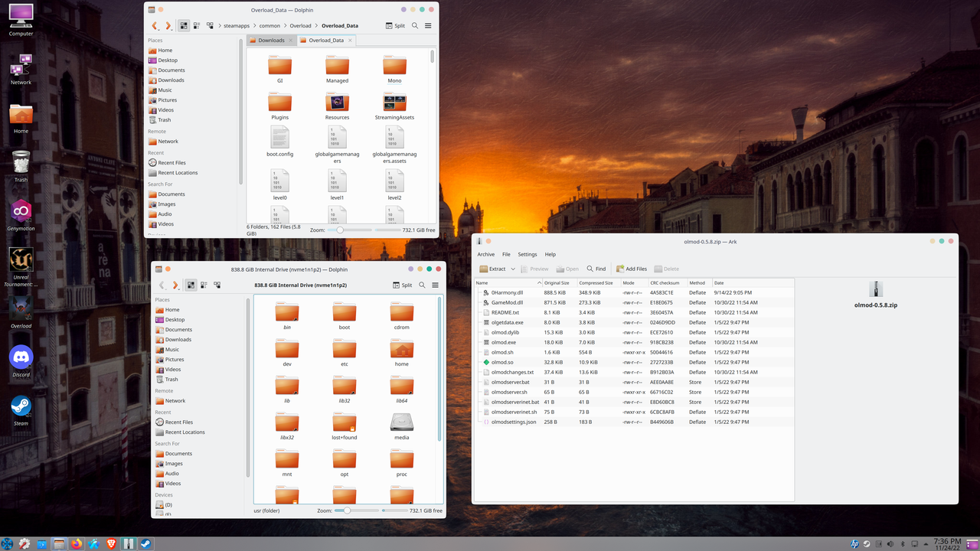
Task: Click Split button in Internal Drive window
Action: click(x=402, y=285)
